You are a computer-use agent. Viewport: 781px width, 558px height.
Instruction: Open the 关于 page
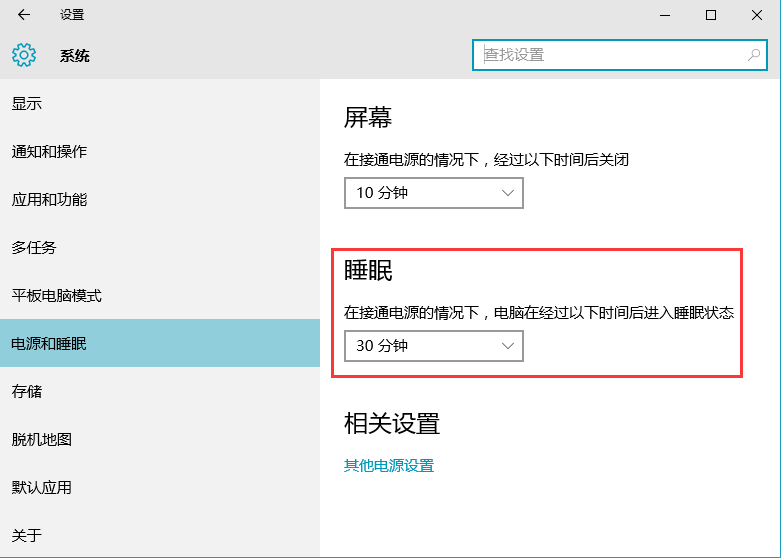point(27,536)
